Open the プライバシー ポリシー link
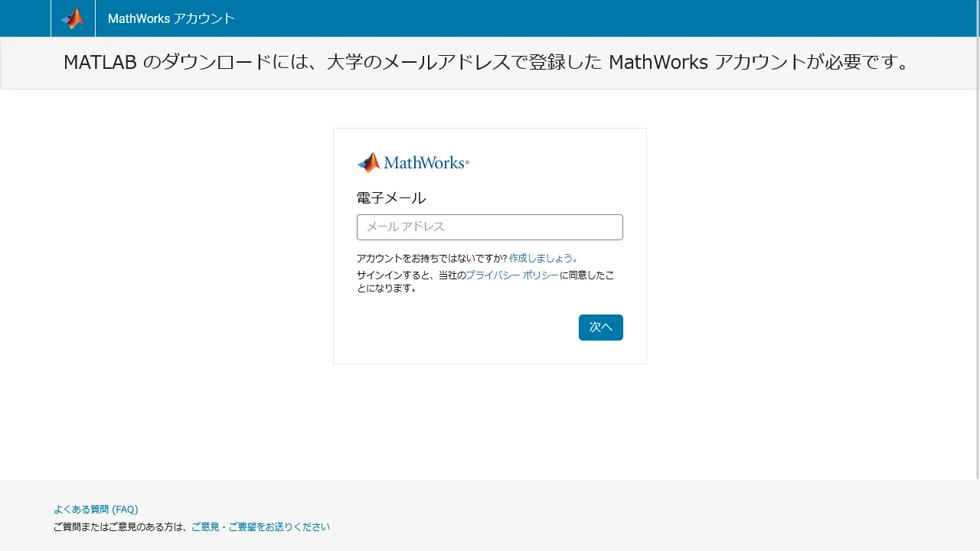Viewport: 980px width, 551px height. [x=512, y=275]
